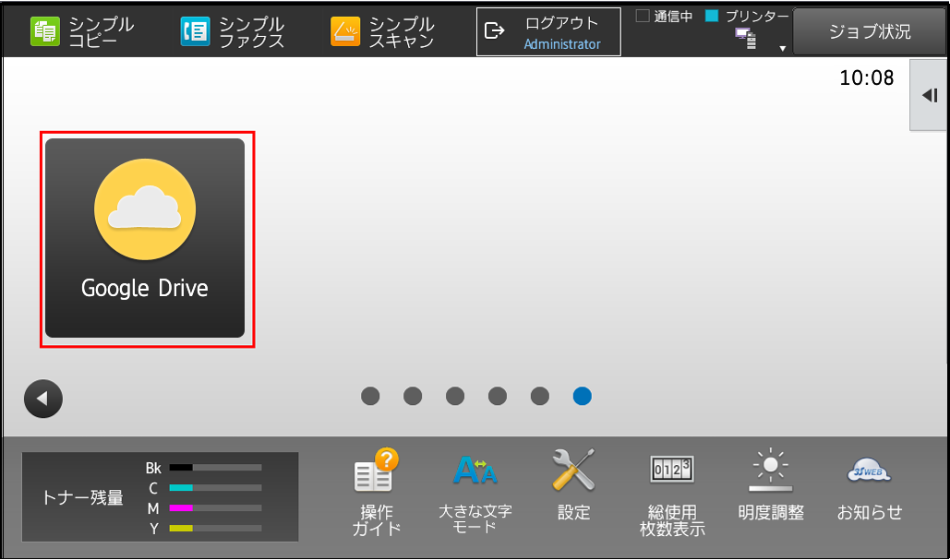Open 明度調整 brightness adjustment
Image resolution: width=950 pixels, height=560 pixels.
pos(771,484)
